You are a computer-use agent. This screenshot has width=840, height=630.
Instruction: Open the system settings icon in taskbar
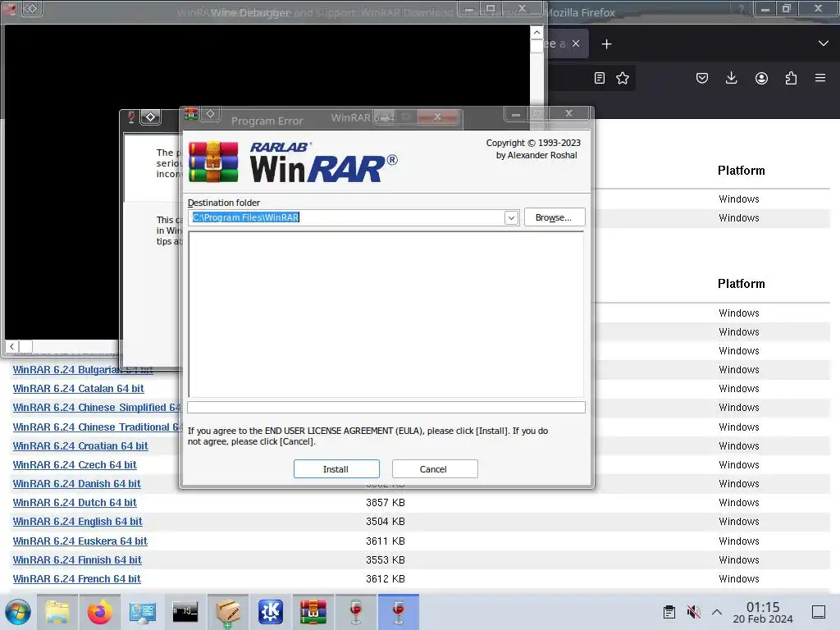tap(142, 612)
